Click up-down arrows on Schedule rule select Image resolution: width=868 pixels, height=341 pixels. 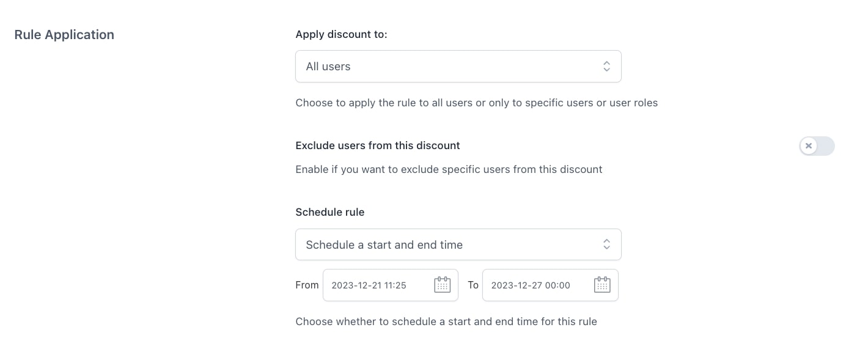point(606,244)
